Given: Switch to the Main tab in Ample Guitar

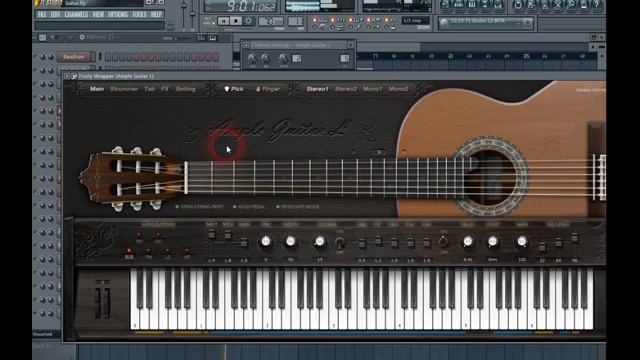Looking at the screenshot, I should 97,89.
